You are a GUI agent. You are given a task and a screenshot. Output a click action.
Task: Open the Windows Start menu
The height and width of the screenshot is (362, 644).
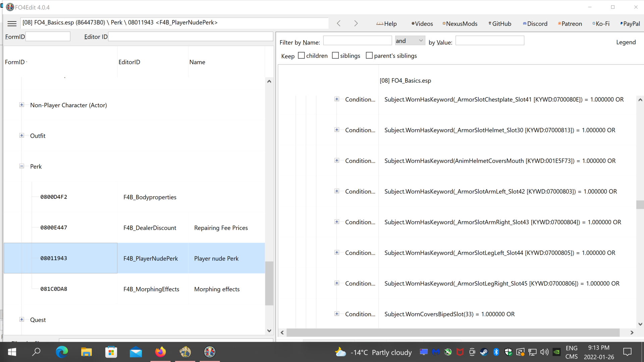pos(12,352)
